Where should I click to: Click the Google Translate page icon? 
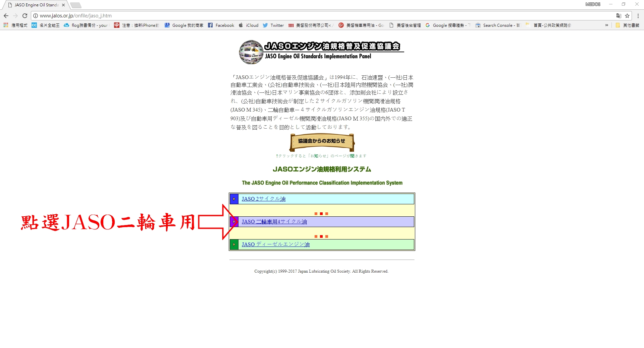point(619,16)
